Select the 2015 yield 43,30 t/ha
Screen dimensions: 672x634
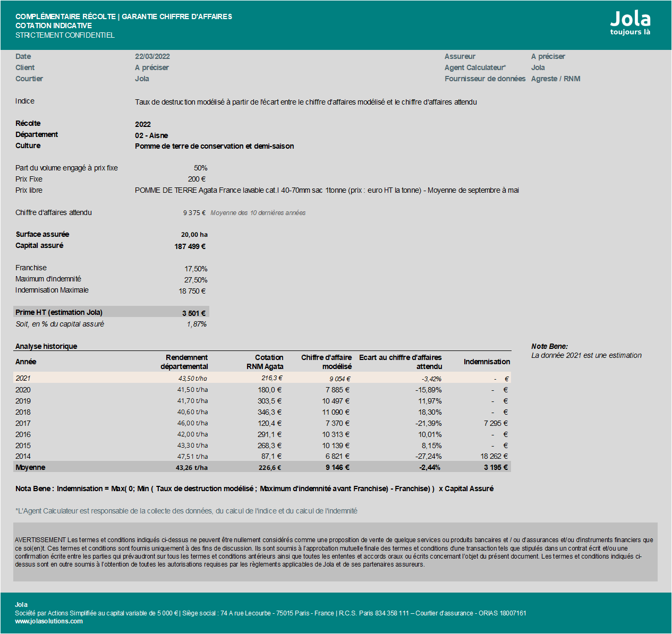click(x=192, y=445)
